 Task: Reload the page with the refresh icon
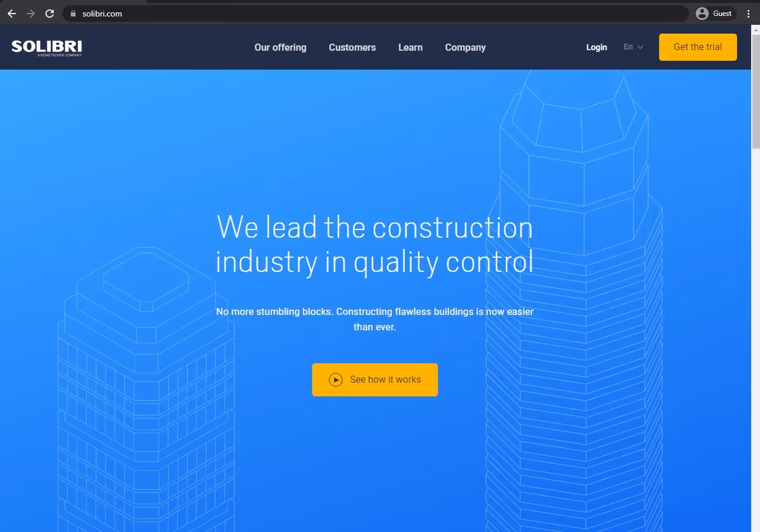pyautogui.click(x=50, y=14)
